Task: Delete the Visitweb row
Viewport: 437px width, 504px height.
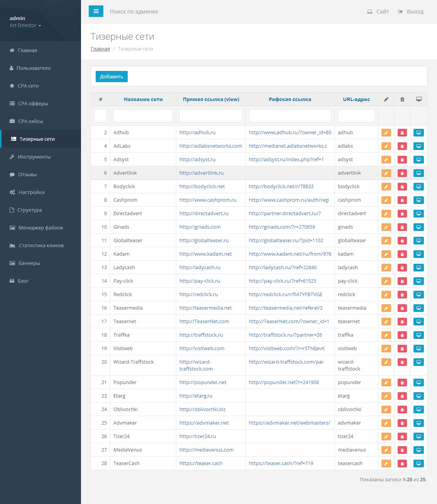Action: click(x=402, y=349)
